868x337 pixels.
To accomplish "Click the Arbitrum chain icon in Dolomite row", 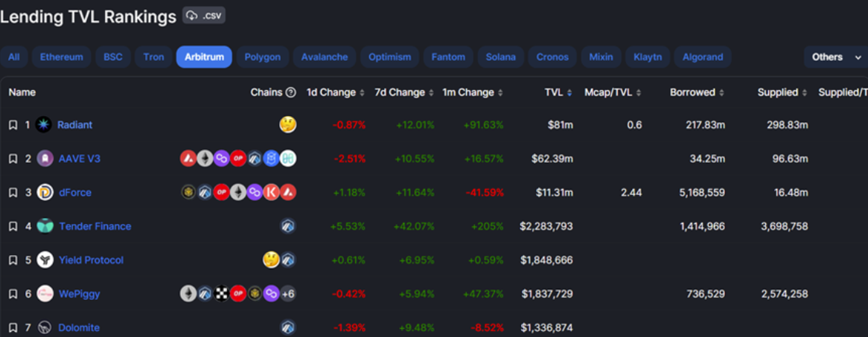I will (288, 327).
